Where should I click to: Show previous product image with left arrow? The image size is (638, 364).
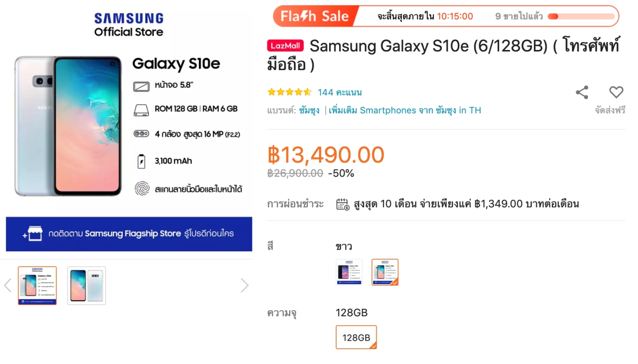pos(8,285)
